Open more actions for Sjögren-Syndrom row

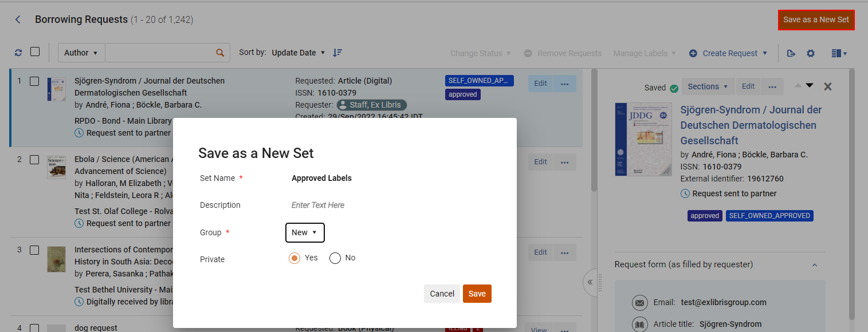[564, 84]
